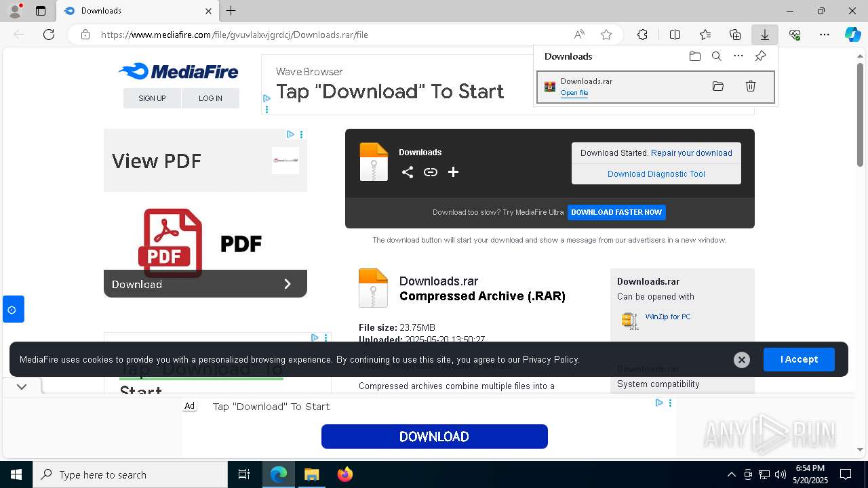Click DOWNLOAD FASTER NOW button
The width and height of the screenshot is (868, 488).
click(x=616, y=212)
